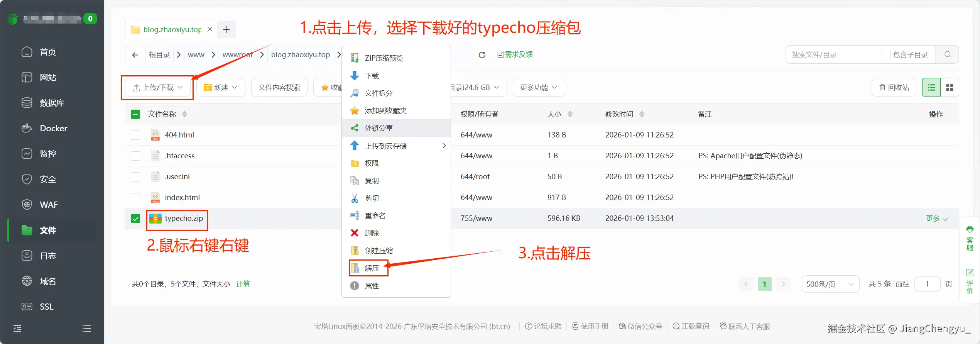The image size is (980, 344).
Task: Click the 搜索文件/目录 search field
Action: [x=833, y=54]
